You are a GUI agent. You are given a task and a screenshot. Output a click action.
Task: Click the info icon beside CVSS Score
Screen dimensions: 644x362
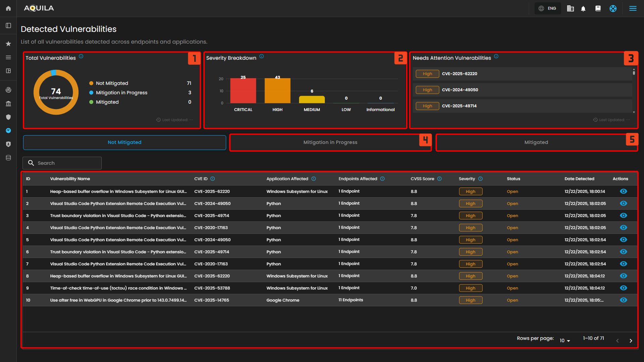[x=439, y=179]
